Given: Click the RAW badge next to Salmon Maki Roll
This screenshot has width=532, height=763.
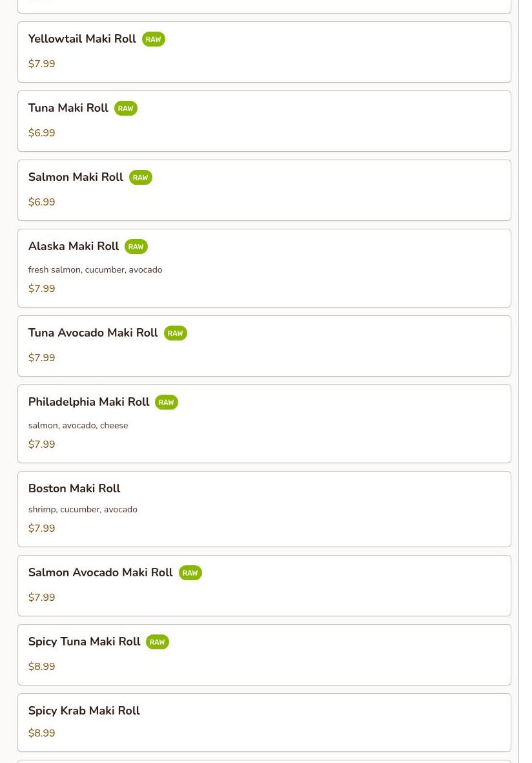Looking at the screenshot, I should [141, 178].
